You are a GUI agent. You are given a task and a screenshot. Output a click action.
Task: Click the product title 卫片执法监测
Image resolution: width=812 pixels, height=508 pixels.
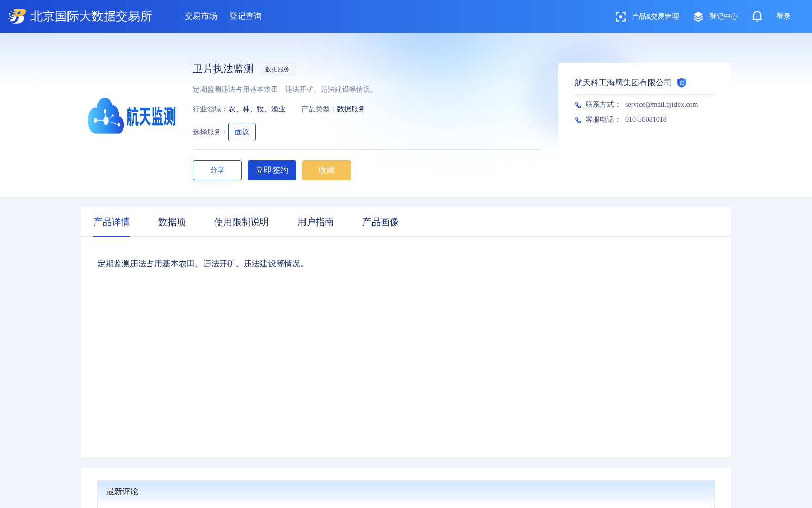[x=223, y=69]
